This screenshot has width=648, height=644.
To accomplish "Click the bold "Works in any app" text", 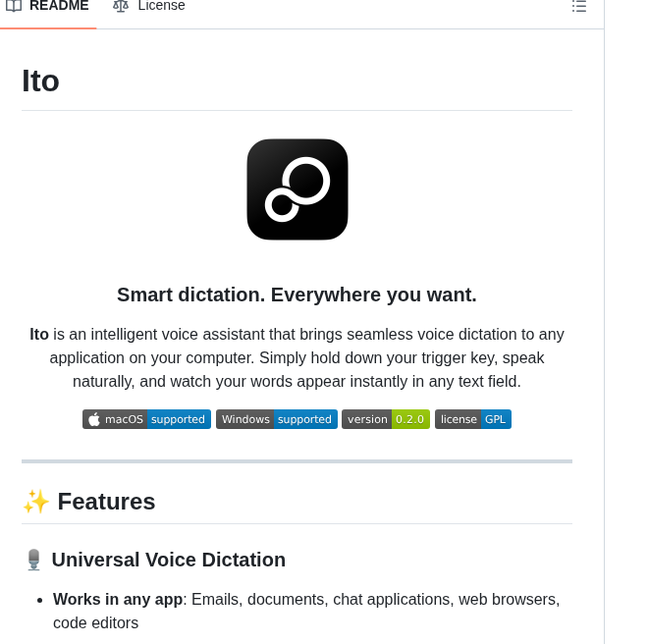I will (x=118, y=599).
